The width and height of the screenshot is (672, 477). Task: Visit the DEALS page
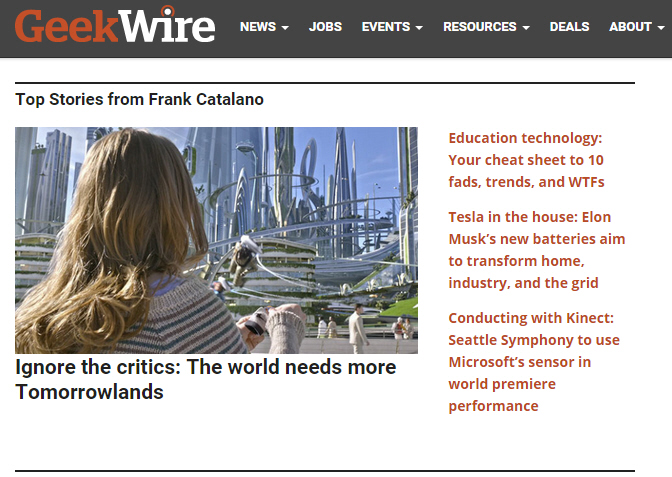point(569,27)
